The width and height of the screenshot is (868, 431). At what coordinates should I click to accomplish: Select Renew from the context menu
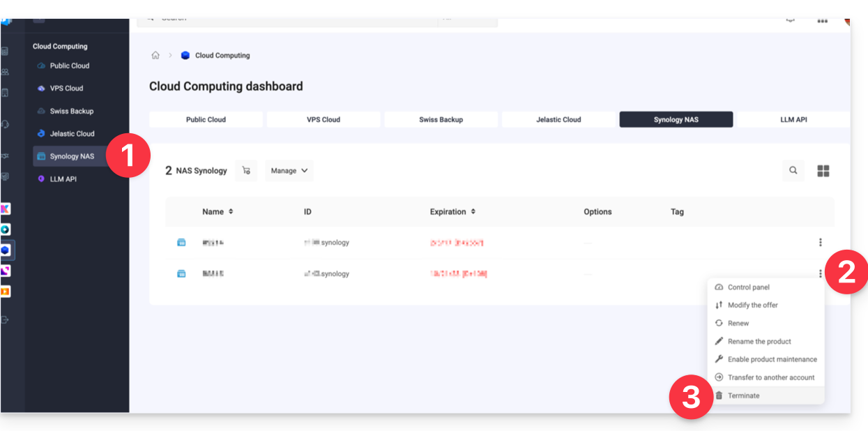coord(766,324)
